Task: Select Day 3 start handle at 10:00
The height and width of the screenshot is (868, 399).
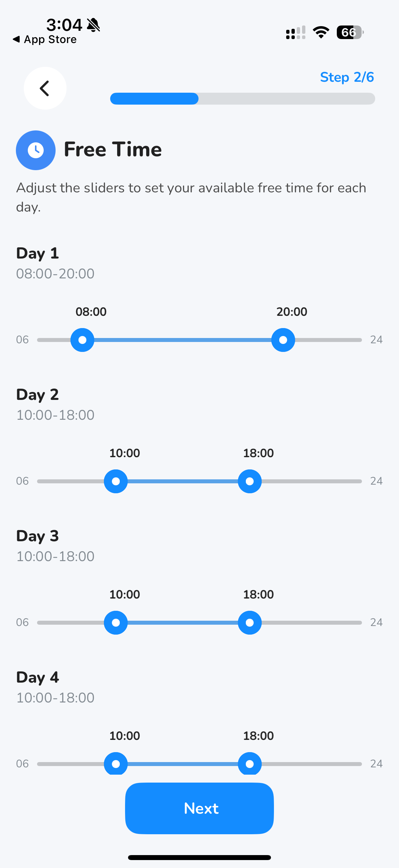Action: coord(116,623)
